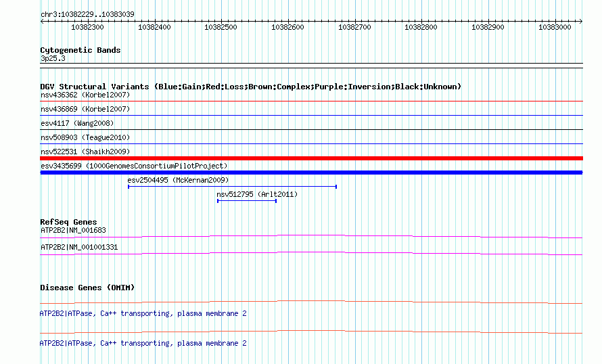Click the black line under esv4117
The width and height of the screenshot is (602, 364).
click(x=311, y=129)
